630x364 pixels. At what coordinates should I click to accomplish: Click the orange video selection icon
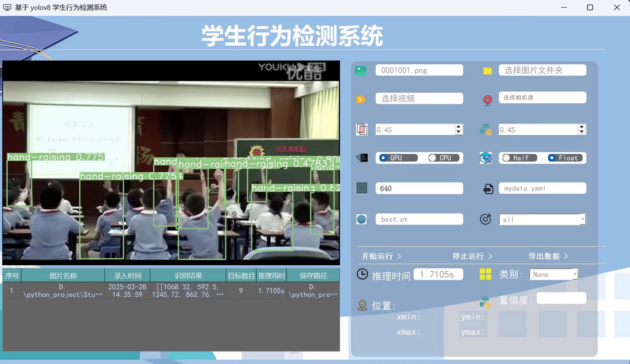[360, 99]
